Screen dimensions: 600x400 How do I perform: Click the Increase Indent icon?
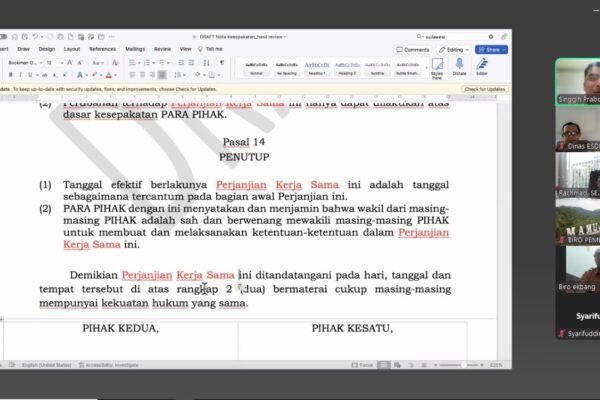[191, 62]
